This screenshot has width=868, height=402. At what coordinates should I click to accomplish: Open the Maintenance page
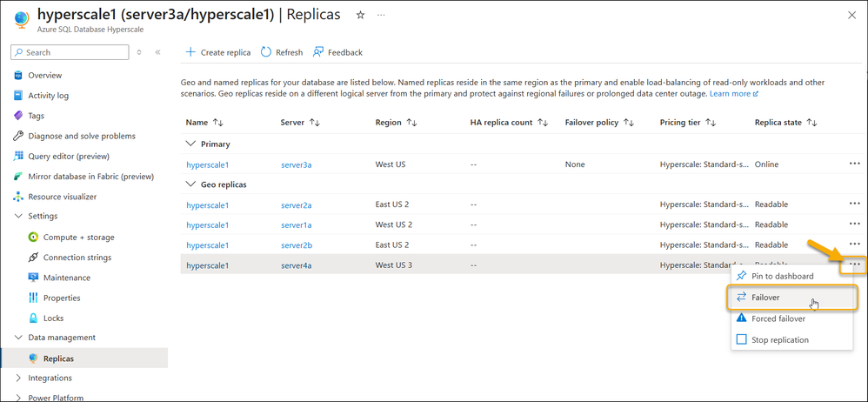pyautogui.click(x=66, y=278)
